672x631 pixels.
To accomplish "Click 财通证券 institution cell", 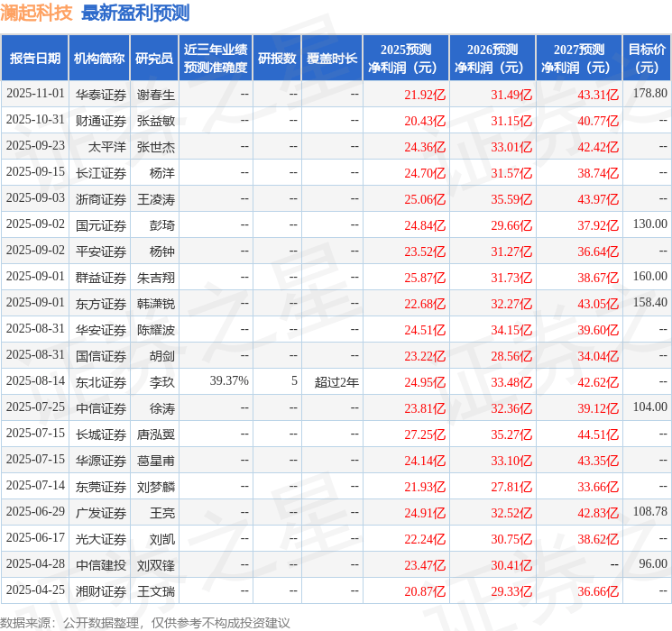I will pos(101,121).
